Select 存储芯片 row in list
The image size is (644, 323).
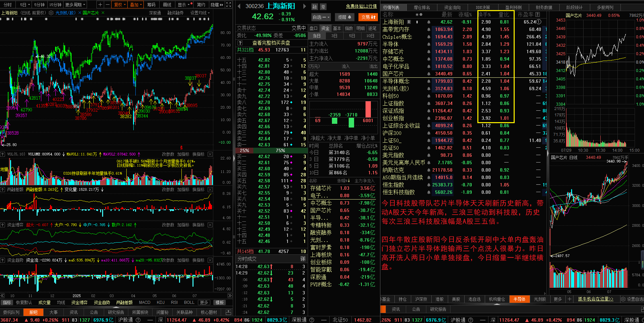tap(464, 52)
